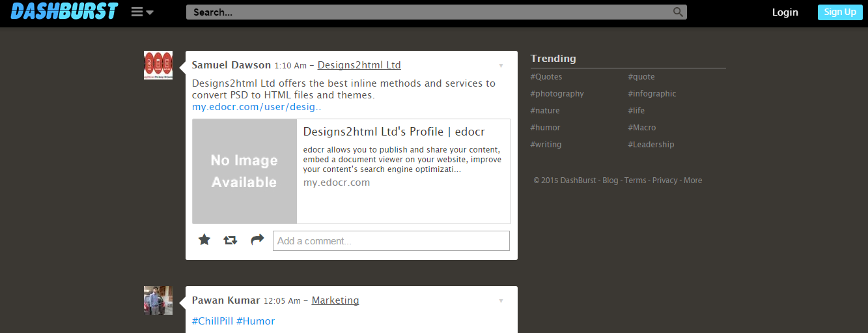Open the Terms footer link
Image resolution: width=868 pixels, height=333 pixels.
(x=636, y=181)
